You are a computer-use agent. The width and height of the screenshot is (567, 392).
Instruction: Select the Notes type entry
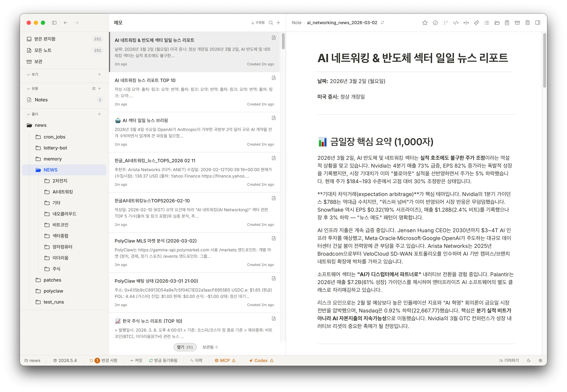(x=64, y=100)
